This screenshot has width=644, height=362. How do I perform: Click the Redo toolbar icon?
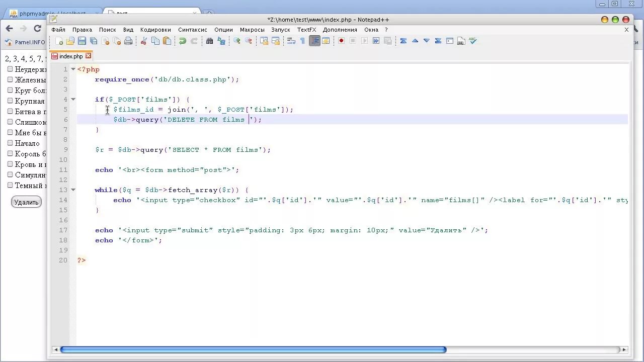pos(194,41)
